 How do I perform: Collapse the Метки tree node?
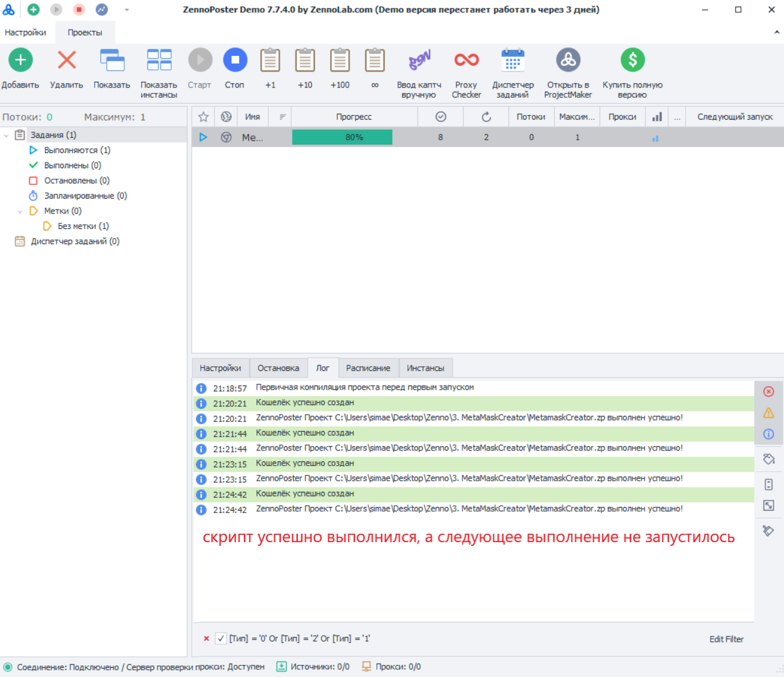point(20,211)
